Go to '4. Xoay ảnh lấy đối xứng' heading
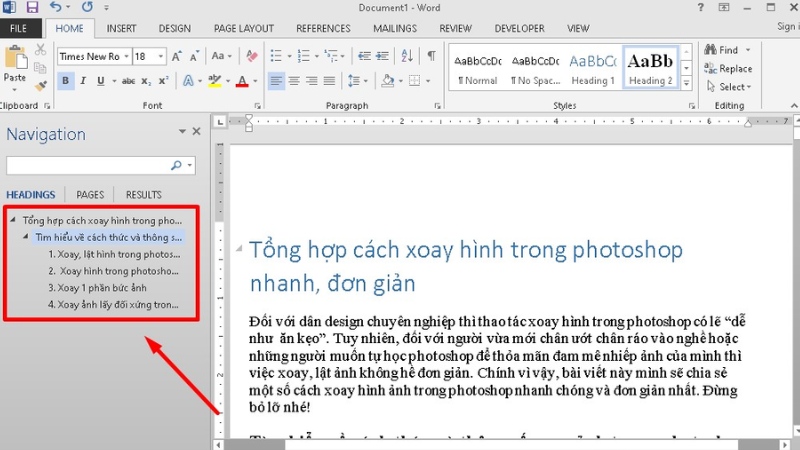The image size is (800, 450). pos(113,305)
